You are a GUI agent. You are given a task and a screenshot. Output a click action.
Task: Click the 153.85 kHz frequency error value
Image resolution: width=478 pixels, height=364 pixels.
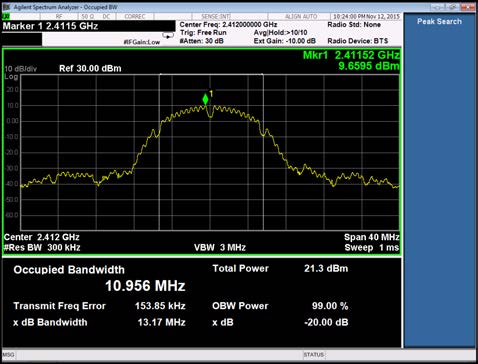[160, 306]
